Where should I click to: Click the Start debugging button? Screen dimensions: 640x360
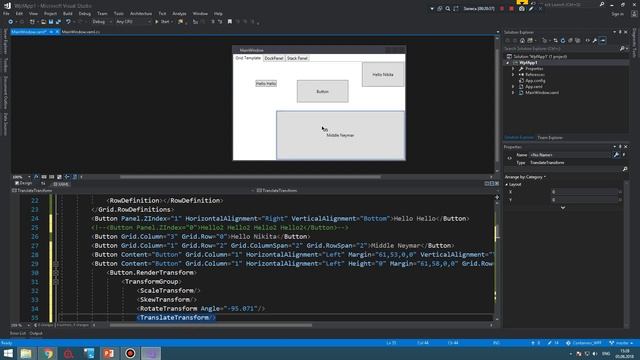click(x=162, y=22)
